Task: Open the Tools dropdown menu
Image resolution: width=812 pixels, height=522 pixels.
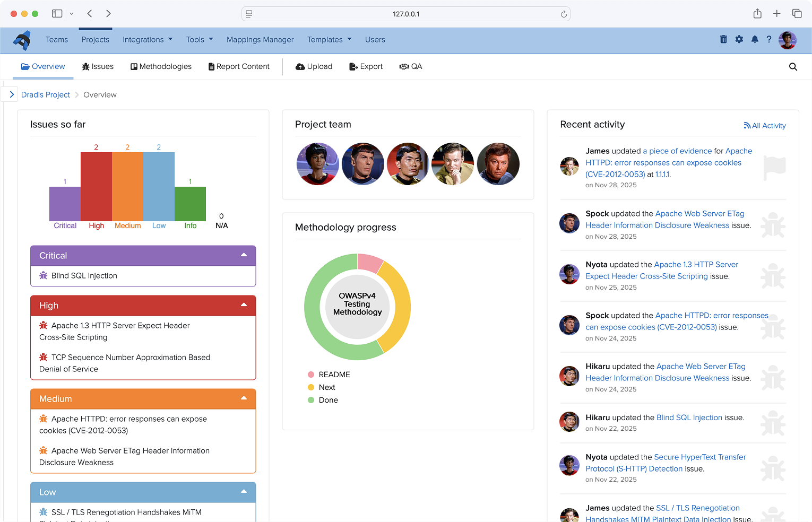Action: 199,39
